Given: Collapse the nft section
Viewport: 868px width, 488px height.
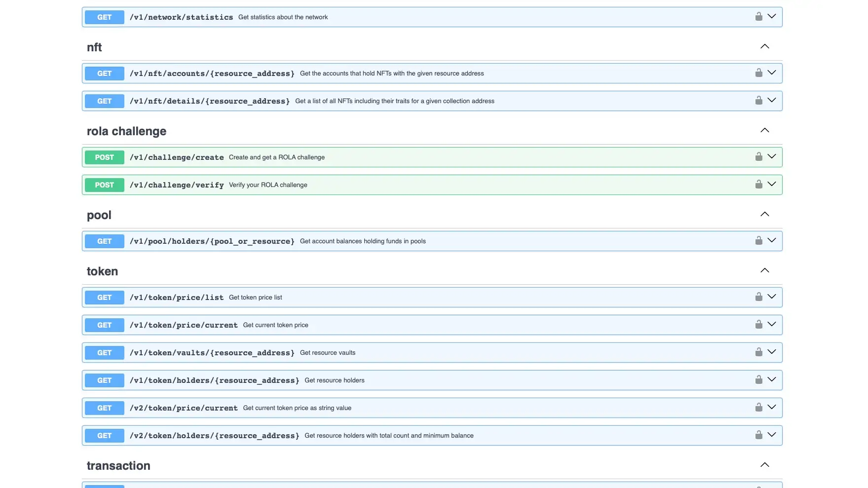Looking at the screenshot, I should pyautogui.click(x=764, y=47).
